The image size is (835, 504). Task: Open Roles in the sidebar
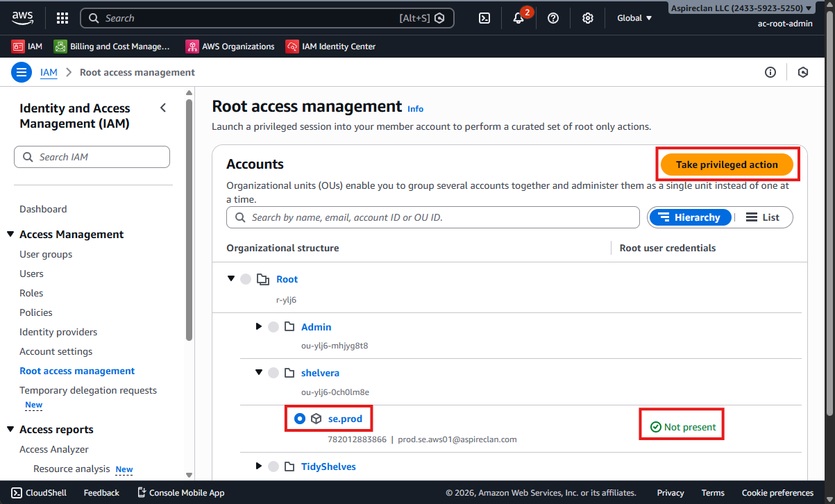pos(31,293)
